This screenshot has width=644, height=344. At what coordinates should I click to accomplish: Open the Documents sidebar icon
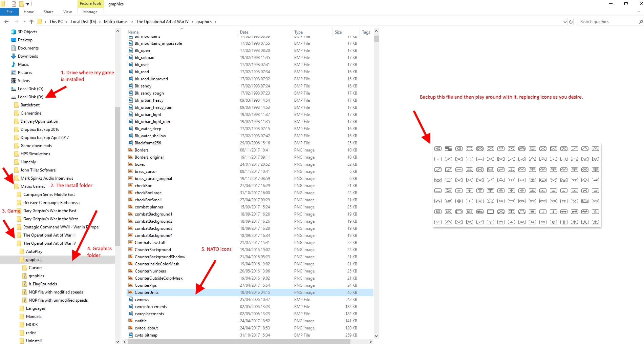[14, 48]
